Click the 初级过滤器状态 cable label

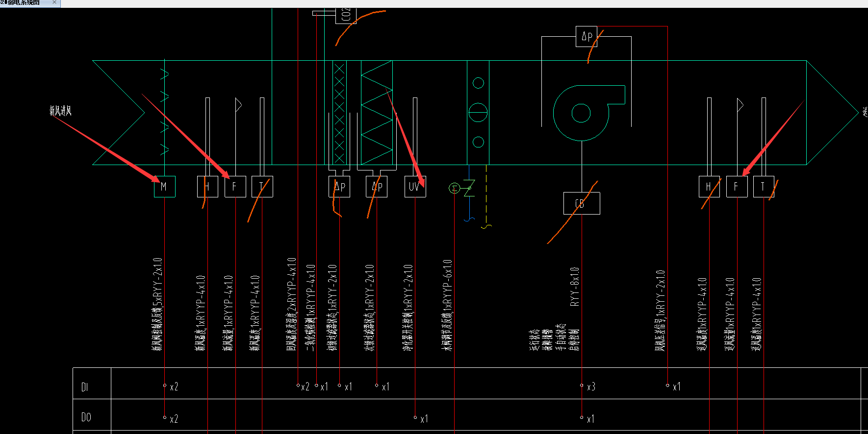332,308
